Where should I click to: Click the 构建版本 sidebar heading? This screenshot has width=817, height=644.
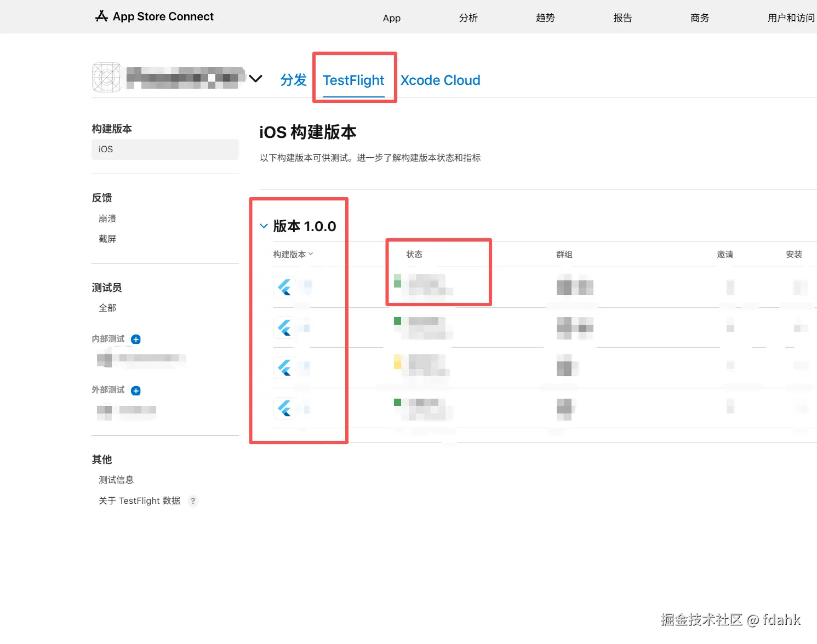click(112, 129)
